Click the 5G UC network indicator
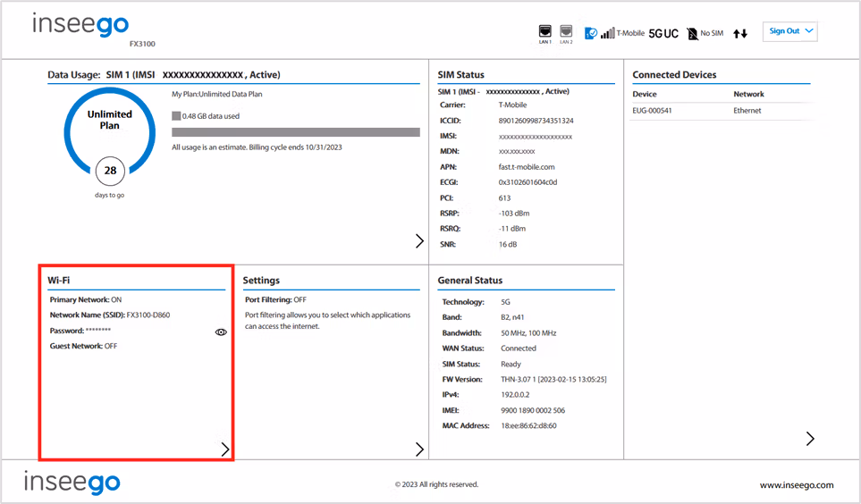This screenshot has width=861, height=504. click(663, 33)
